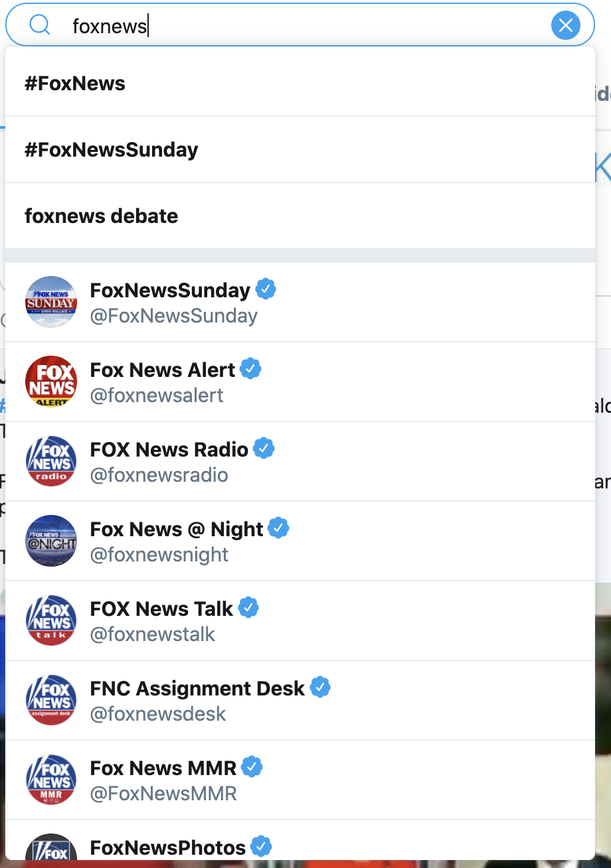Click inside the foxnews search input
Viewport: 611px width, 868px height.
click(299, 26)
